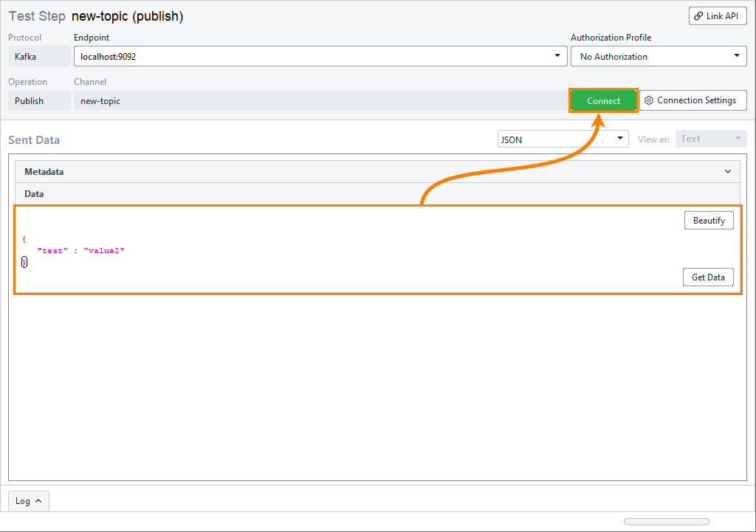Click the Beautify button

(708, 220)
